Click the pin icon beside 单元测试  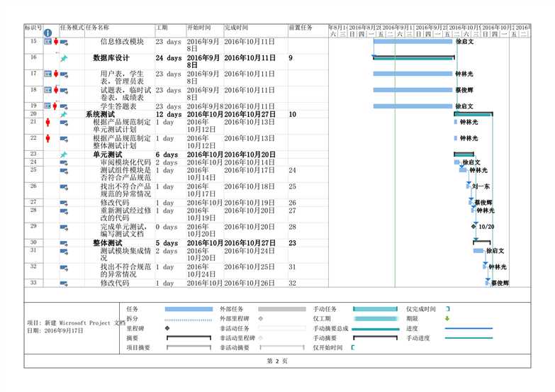(63, 155)
